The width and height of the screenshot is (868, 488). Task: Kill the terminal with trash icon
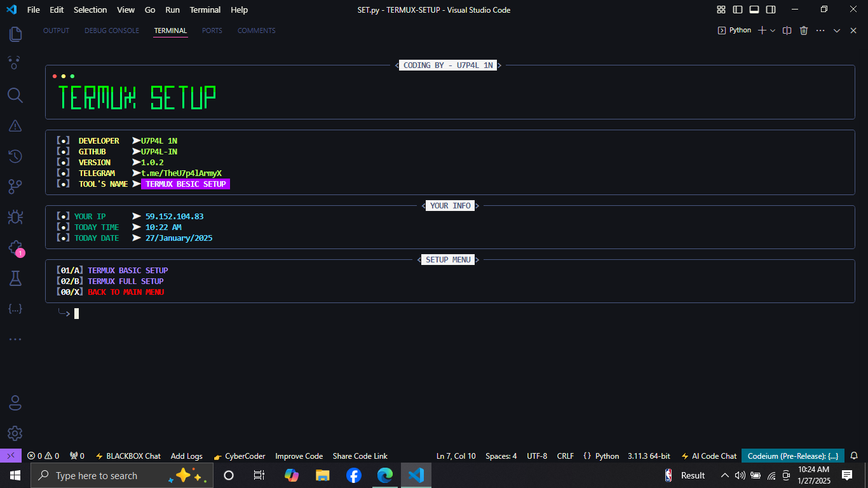[804, 30]
